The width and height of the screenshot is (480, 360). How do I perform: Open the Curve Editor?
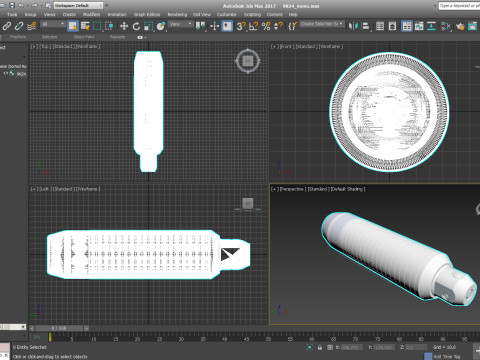click(x=419, y=26)
